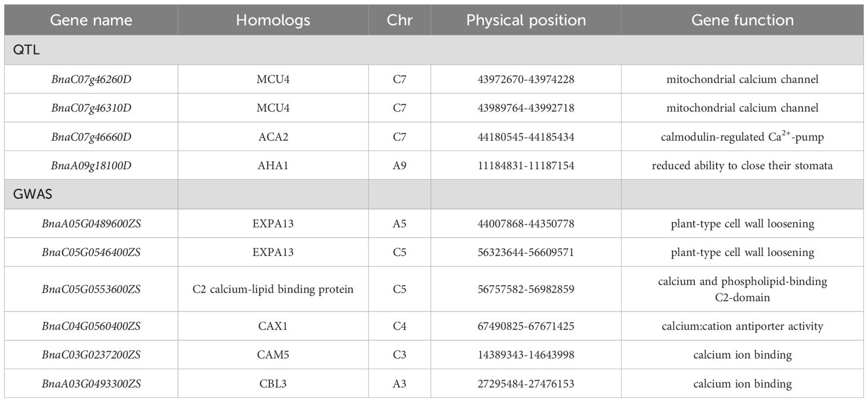Select gene BnaC05G0546400ZS

(x=91, y=252)
